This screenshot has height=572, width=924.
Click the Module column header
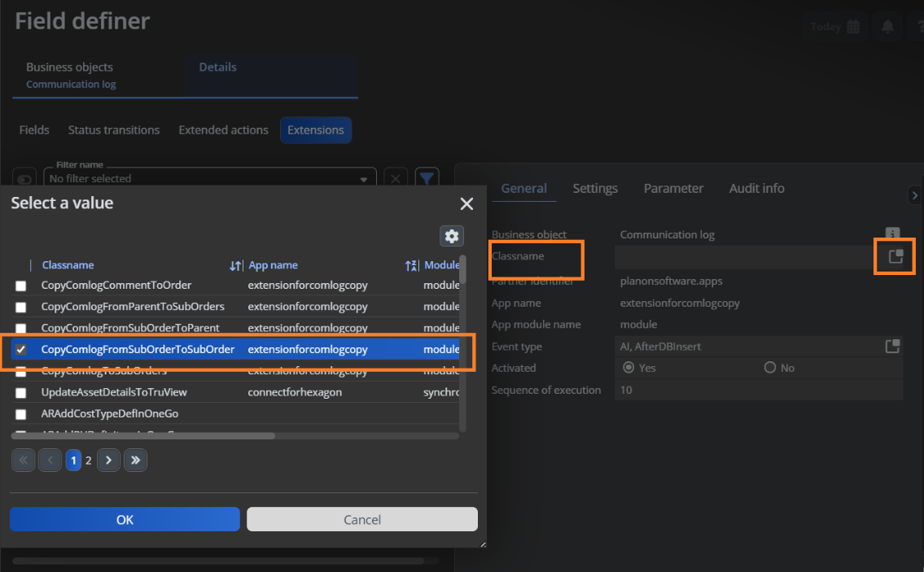click(x=441, y=265)
